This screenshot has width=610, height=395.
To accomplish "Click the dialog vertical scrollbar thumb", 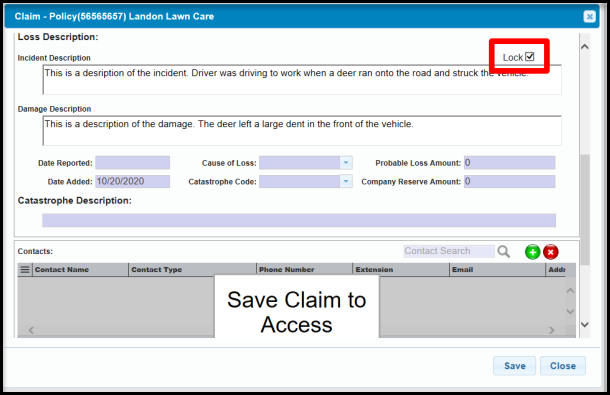I will click(x=585, y=210).
